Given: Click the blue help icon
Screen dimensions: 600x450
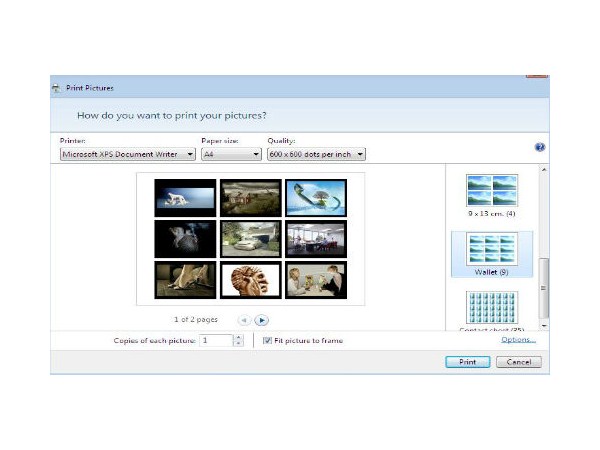Looking at the screenshot, I should [x=540, y=147].
